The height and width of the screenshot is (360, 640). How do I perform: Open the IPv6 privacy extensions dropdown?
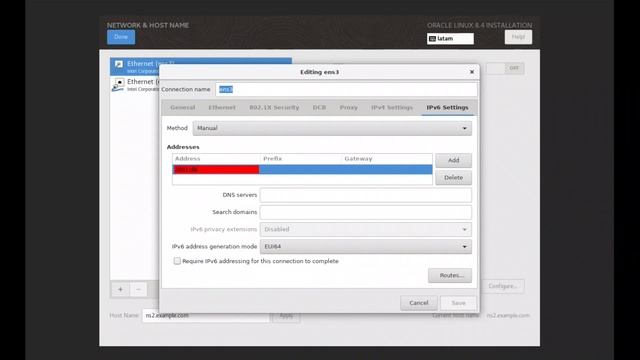[366, 229]
